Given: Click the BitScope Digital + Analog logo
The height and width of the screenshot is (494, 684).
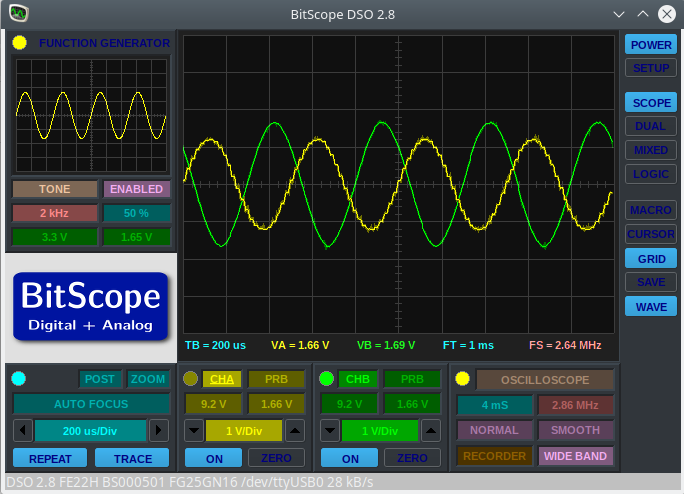Looking at the screenshot, I should tap(91, 304).
